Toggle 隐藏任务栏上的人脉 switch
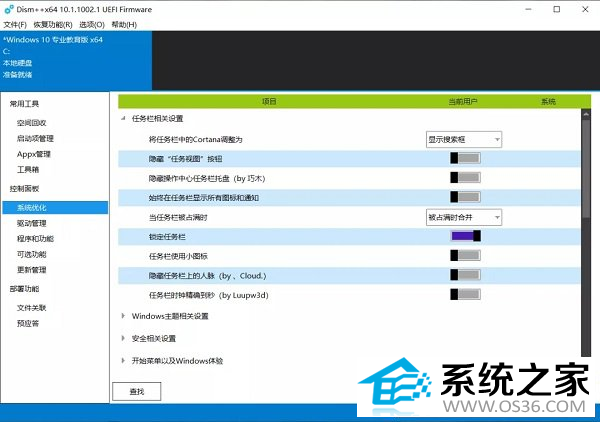Screen dimensions: 600x422 pos(465,275)
